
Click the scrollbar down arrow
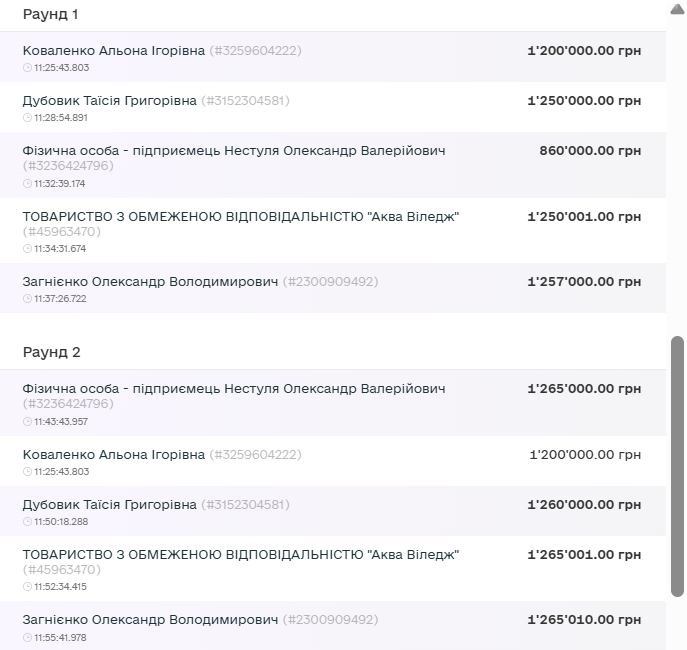[677, 641]
